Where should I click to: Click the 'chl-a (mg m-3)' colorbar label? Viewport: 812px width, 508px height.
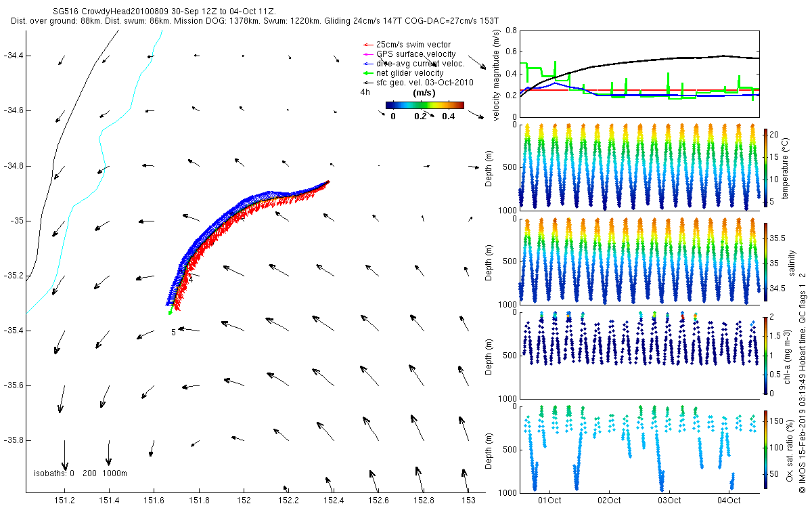[788, 355]
